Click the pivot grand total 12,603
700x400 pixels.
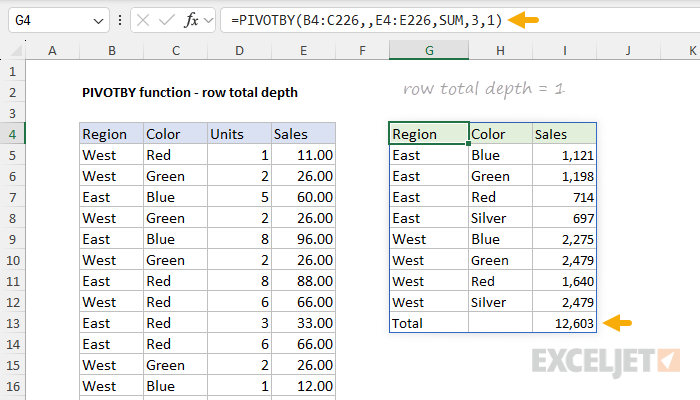click(x=564, y=323)
